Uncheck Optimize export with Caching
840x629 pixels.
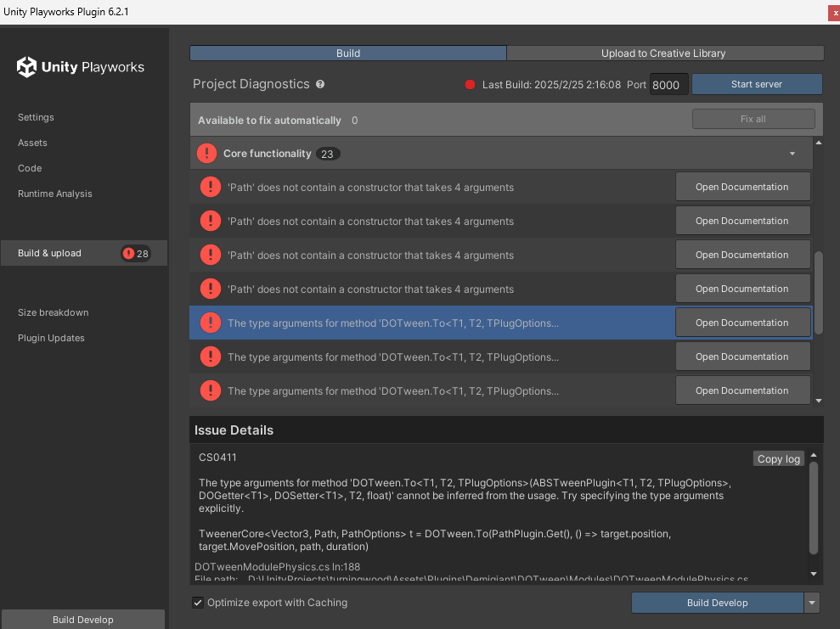(198, 603)
